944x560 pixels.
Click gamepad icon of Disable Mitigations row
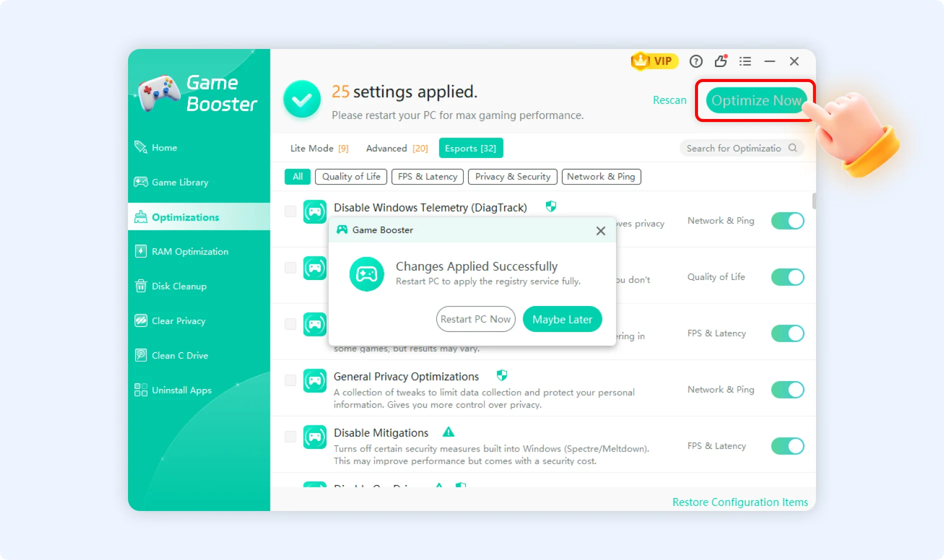coord(315,437)
